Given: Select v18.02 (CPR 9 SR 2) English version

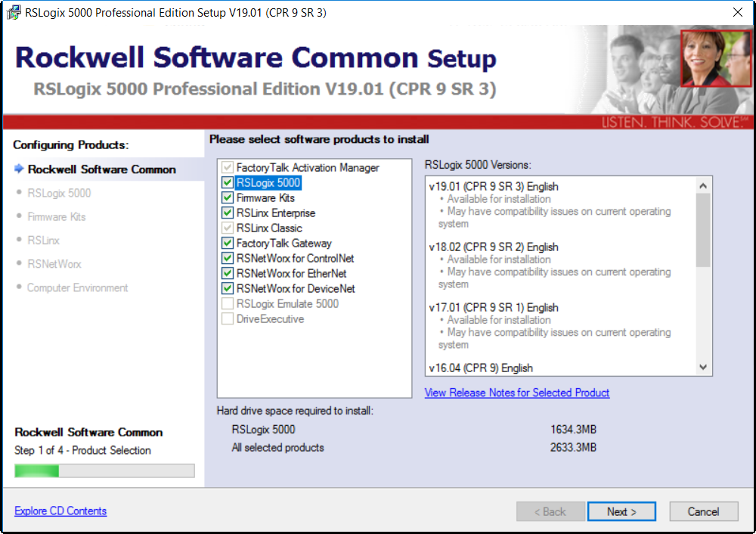Looking at the screenshot, I should 494,247.
